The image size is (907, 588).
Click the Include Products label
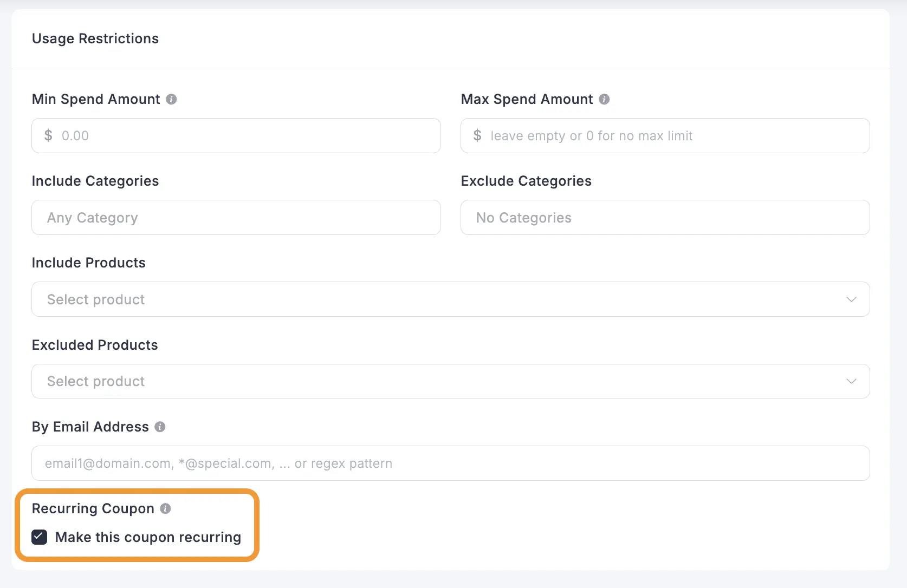pyautogui.click(x=89, y=263)
